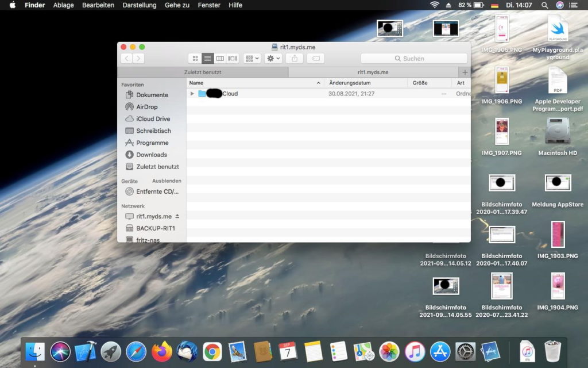This screenshot has height=368, width=588.
Task: Launch Firefox from the Dock
Action: 161,352
